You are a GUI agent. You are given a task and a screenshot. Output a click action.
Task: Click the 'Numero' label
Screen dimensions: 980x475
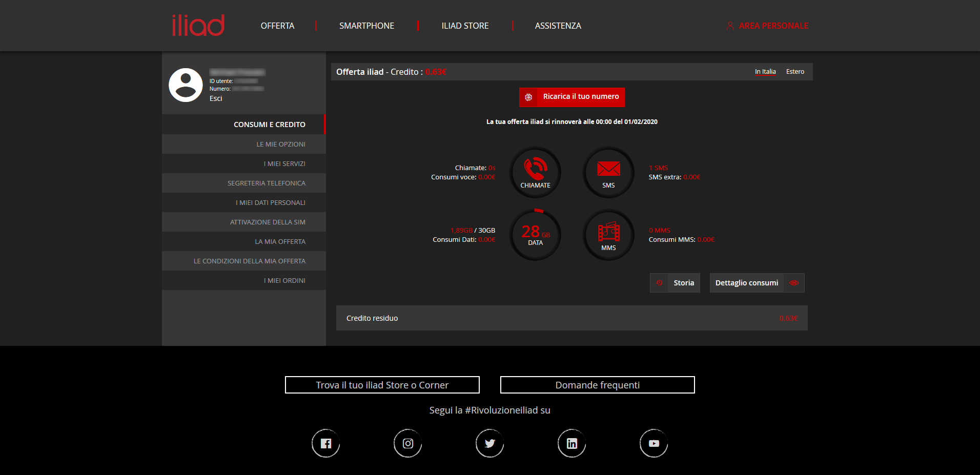[x=220, y=89]
